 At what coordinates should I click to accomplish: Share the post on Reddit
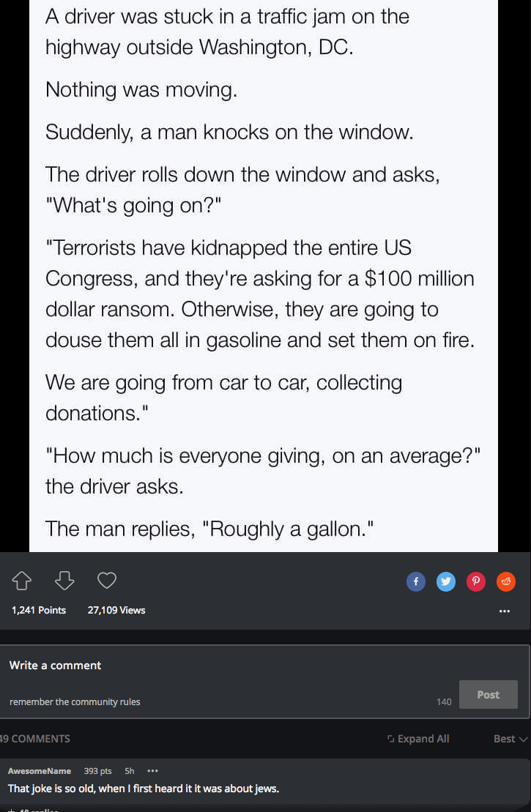(506, 581)
